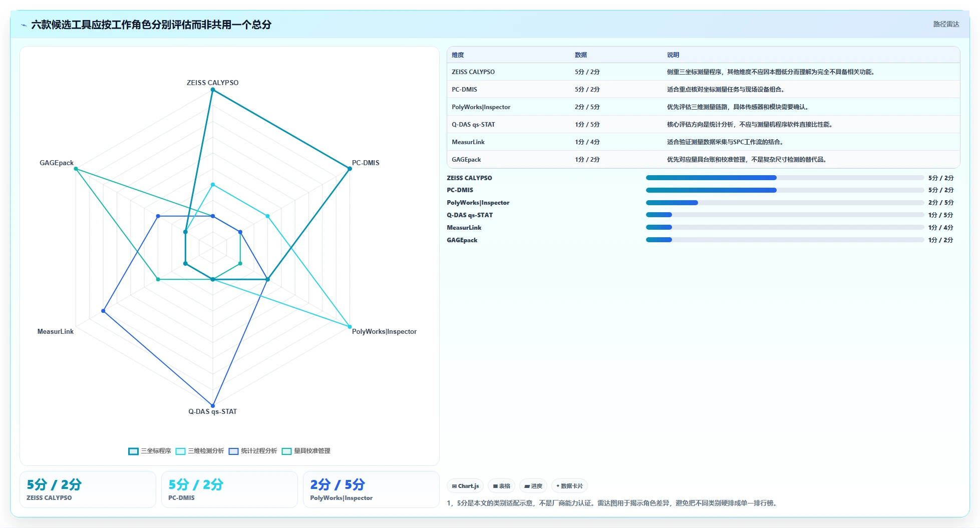Click the radar data point at Q-DAS qs-STAT bottom
Viewport: 980px width, 528px height.
[212, 406]
